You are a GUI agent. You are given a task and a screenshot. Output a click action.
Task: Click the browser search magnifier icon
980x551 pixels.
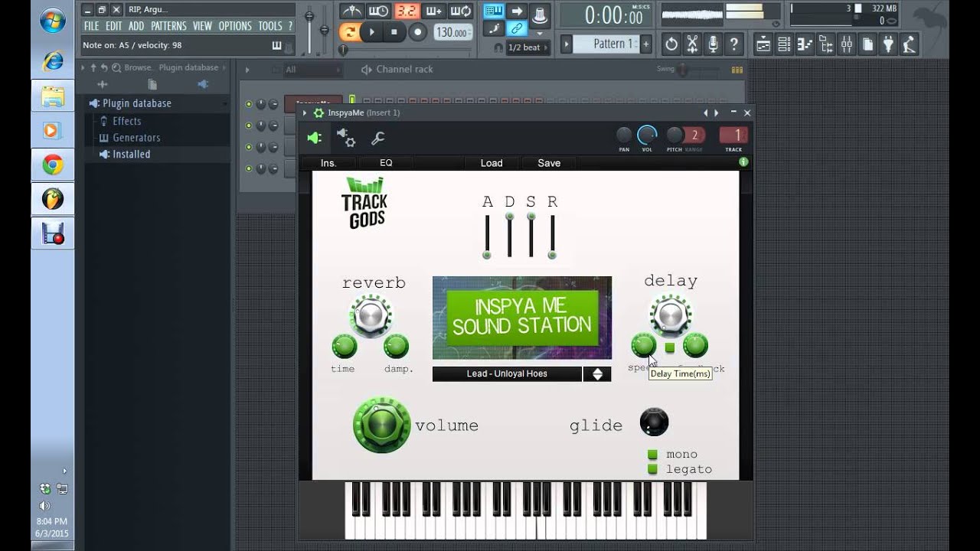click(115, 67)
